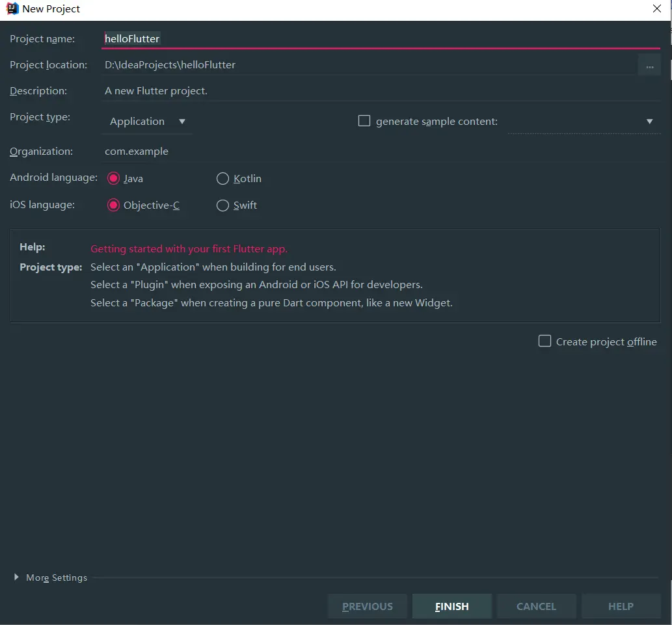Click the 'Select an "Application"' help line
Screen dimensions: 672x625
click(x=213, y=267)
